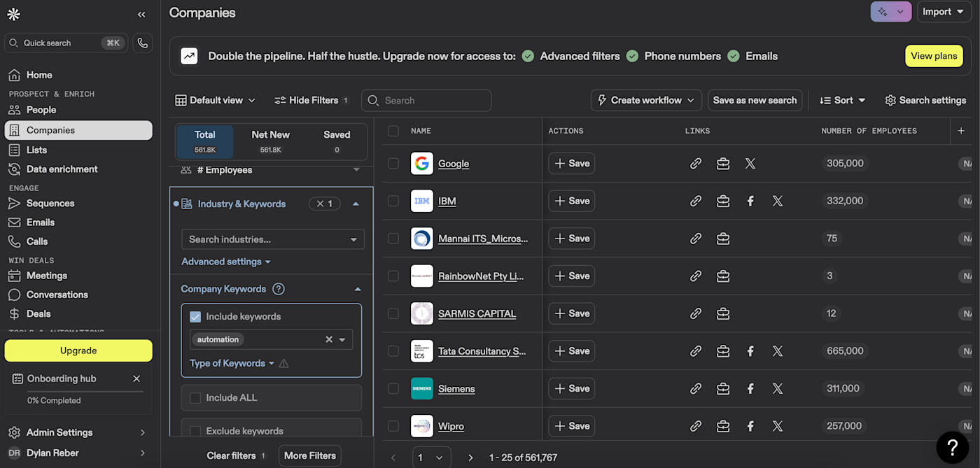The image size is (980, 468).
Task: Select the Google row checkbox
Action: (x=393, y=164)
